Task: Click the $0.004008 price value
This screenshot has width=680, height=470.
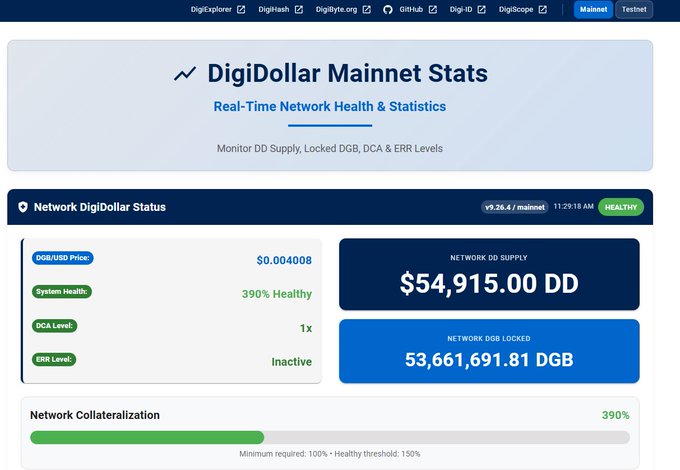Action: tap(284, 260)
